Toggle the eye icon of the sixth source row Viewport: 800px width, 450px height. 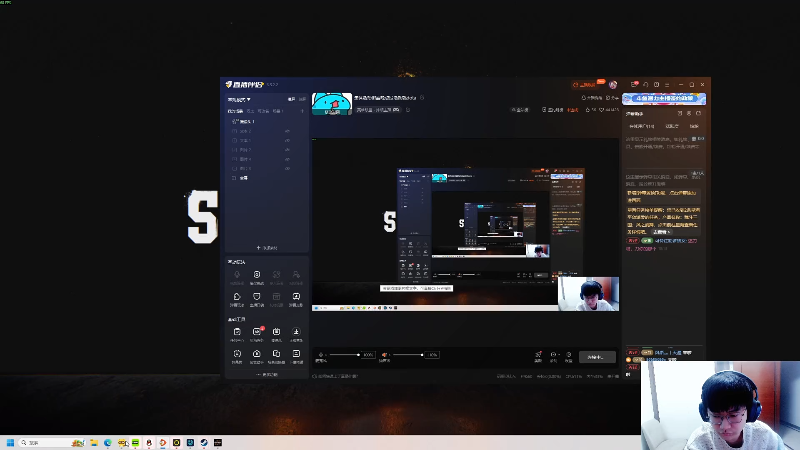pyautogui.click(x=287, y=168)
